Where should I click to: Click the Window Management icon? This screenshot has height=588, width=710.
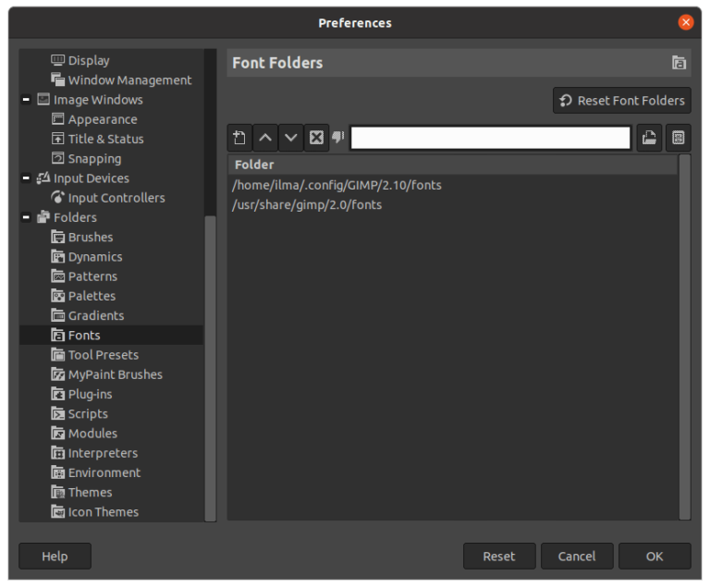click(57, 80)
